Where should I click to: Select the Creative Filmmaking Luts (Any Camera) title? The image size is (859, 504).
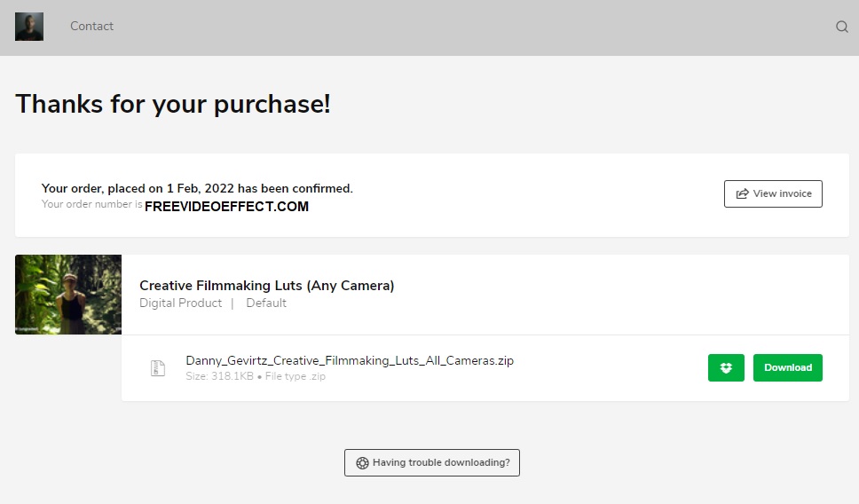(x=266, y=286)
